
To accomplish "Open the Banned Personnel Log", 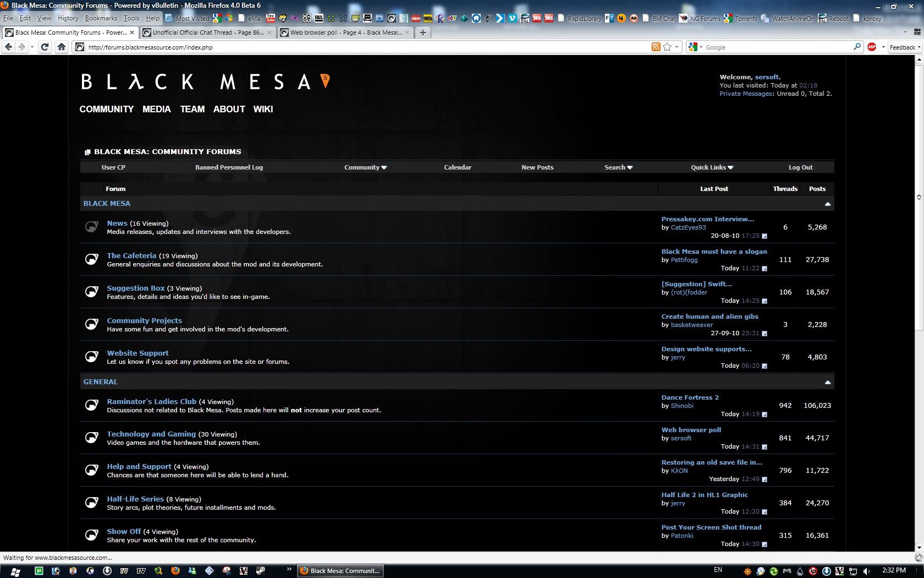I will pos(229,167).
